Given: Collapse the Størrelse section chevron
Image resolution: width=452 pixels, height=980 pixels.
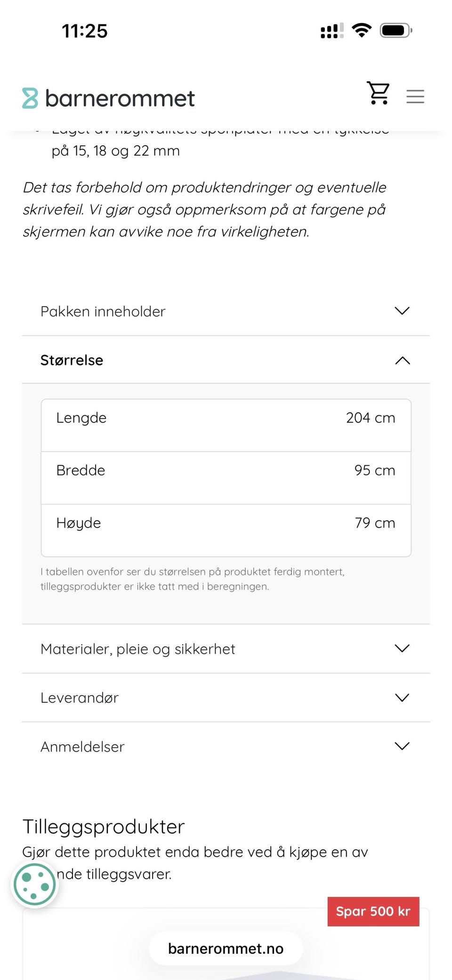Looking at the screenshot, I should click(x=402, y=360).
